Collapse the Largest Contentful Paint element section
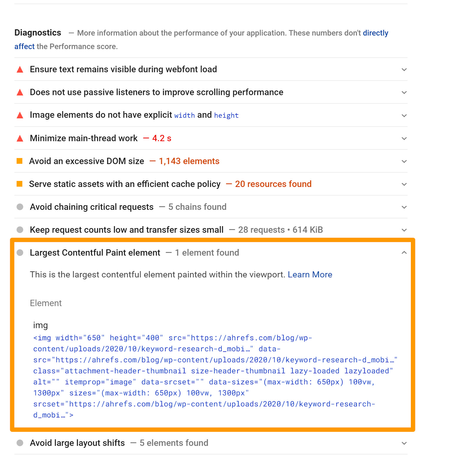Screen dimensions: 476x455 click(x=404, y=253)
